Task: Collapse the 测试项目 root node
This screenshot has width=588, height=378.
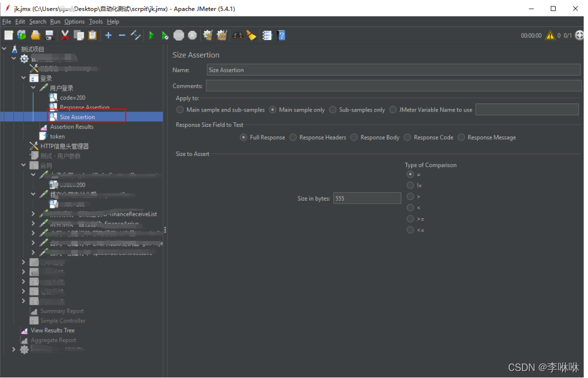Action: (x=4, y=49)
